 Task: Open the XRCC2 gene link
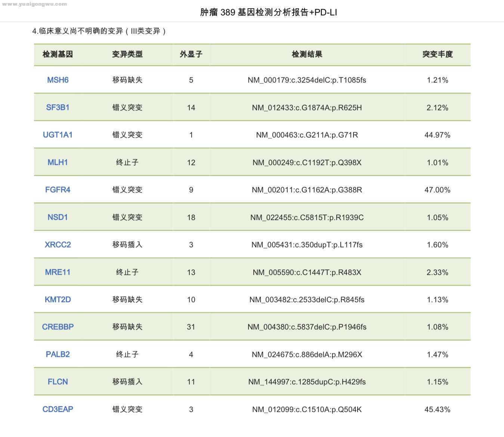click(58, 245)
